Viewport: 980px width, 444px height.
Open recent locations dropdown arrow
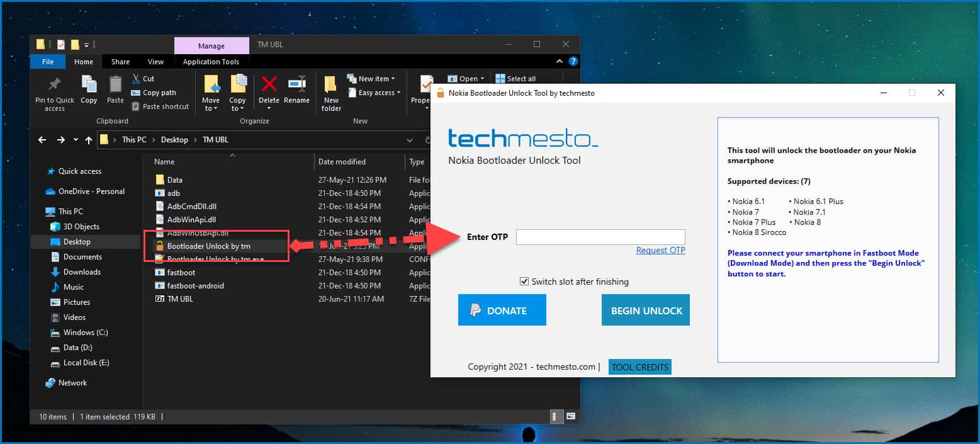tap(76, 140)
